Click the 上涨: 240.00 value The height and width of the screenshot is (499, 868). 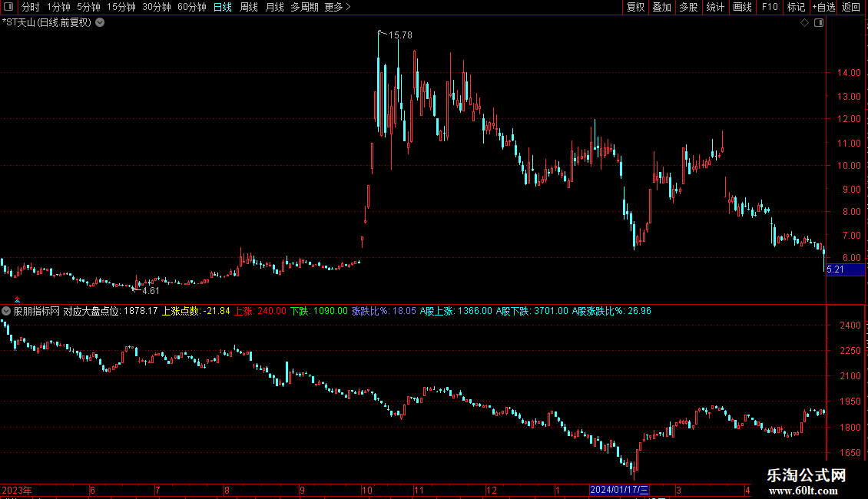click(x=260, y=311)
